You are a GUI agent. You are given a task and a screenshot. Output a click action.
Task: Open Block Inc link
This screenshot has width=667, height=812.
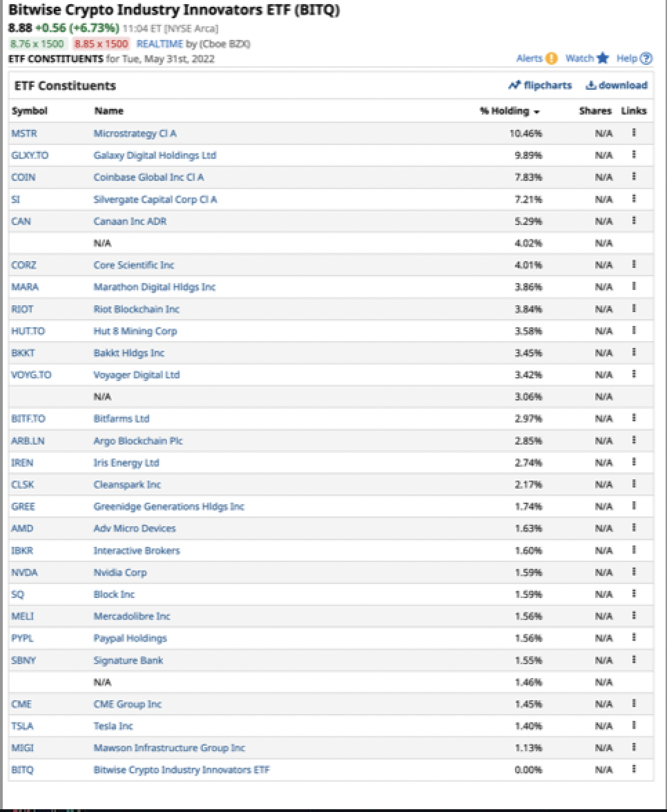114,594
